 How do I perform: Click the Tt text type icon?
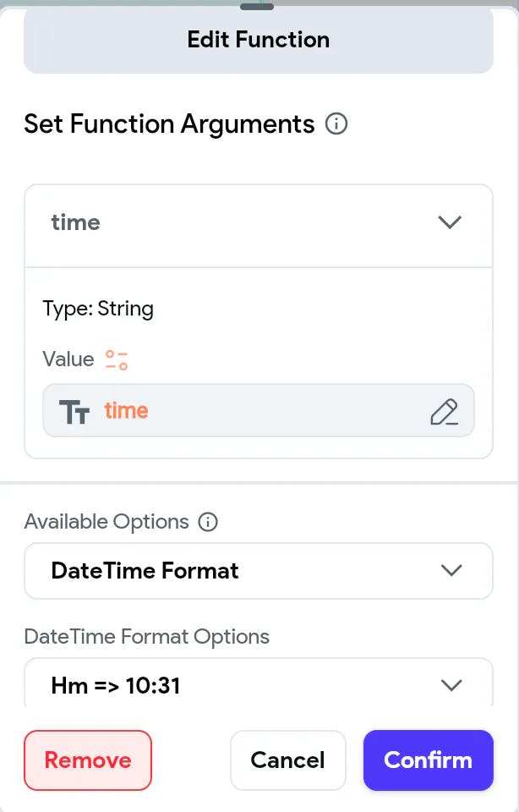click(74, 411)
